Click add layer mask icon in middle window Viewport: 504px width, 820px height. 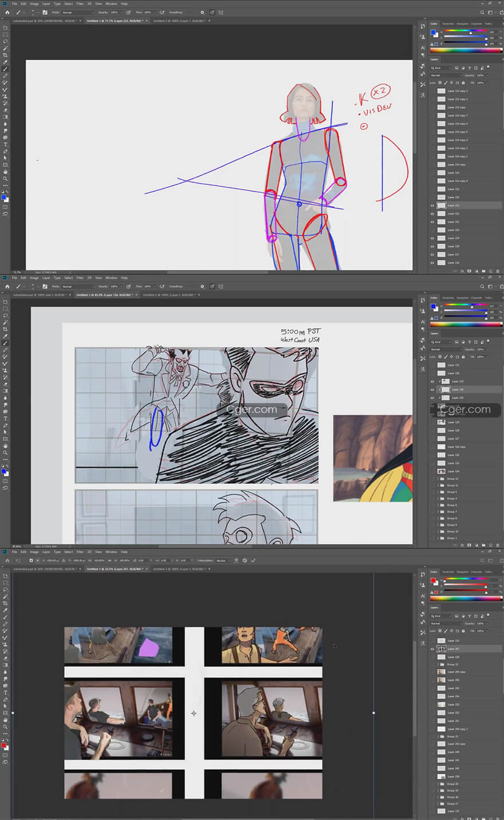pos(469,545)
